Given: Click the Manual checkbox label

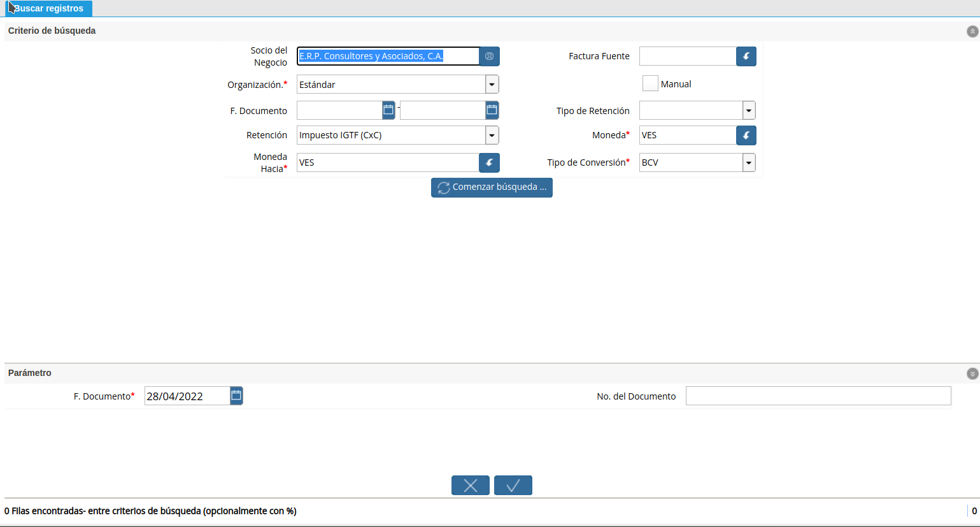Looking at the screenshot, I should [676, 84].
